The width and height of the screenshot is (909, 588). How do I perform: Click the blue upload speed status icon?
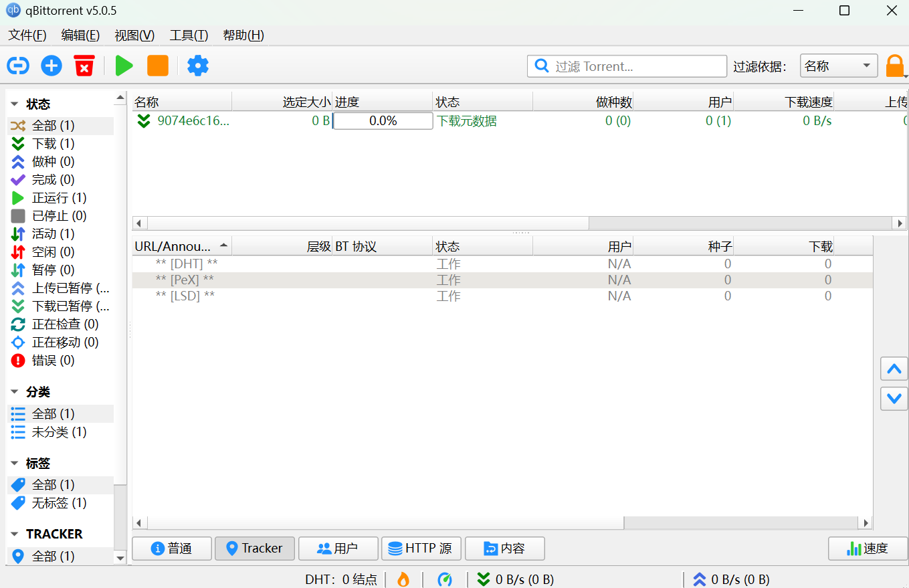700,579
